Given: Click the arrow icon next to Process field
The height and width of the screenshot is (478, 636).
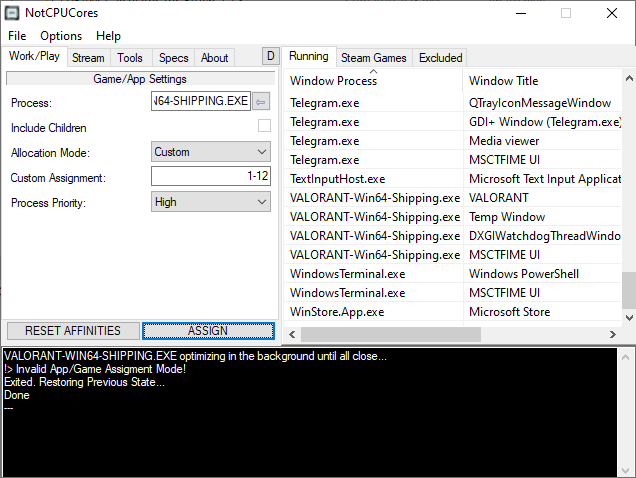Looking at the screenshot, I should click(261, 101).
